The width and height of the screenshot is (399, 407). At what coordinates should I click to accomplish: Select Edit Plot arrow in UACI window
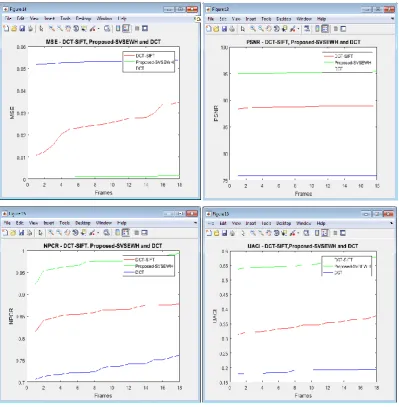tap(243, 233)
